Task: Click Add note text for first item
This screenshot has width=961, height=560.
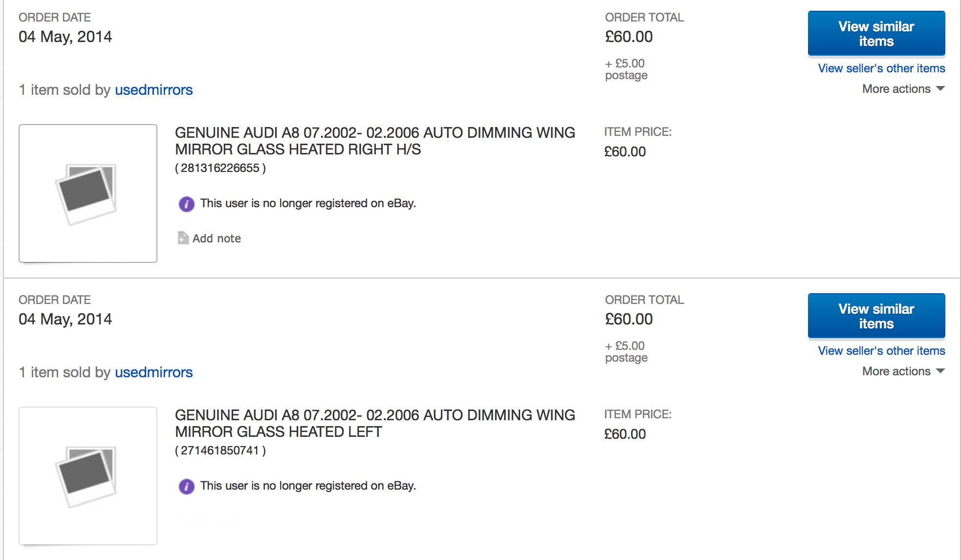Action: 217,238
